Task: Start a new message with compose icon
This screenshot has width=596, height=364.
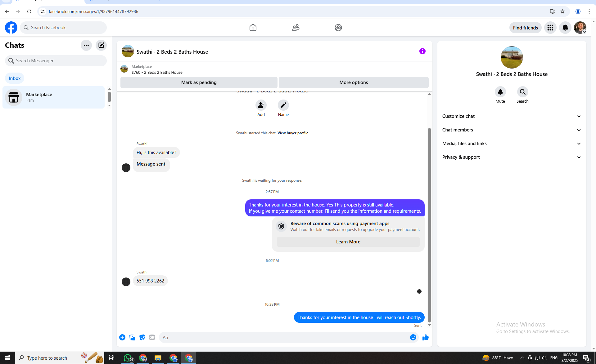Action: point(101,45)
